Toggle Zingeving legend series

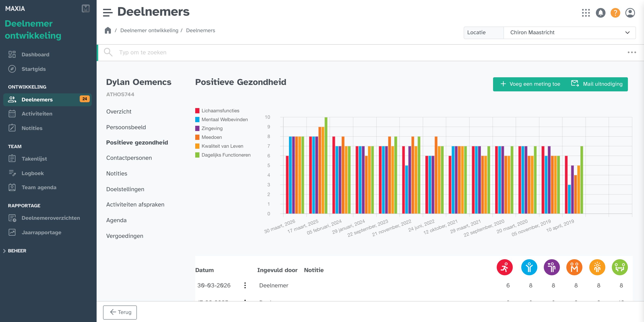point(209,128)
